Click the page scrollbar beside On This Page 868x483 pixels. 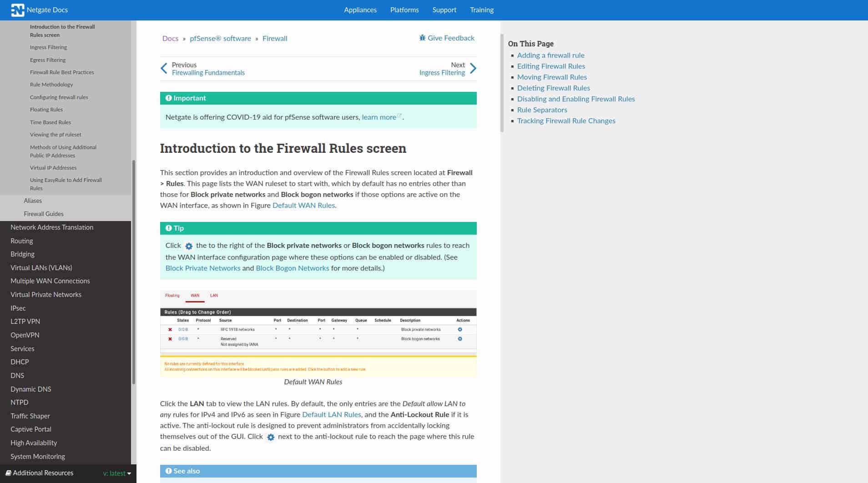pos(502,83)
